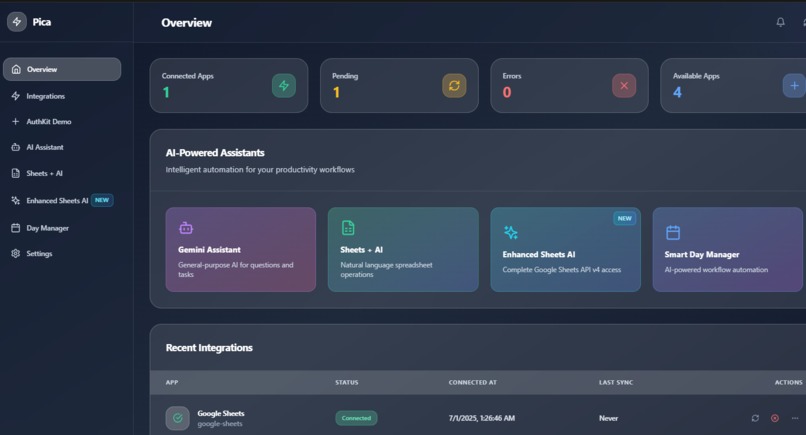Refresh sync for the Google Sheets row

point(755,418)
